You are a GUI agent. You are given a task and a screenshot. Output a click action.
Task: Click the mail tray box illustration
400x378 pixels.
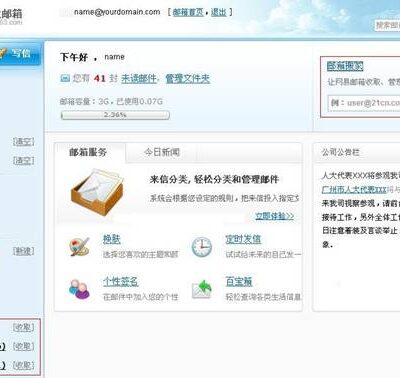click(97, 192)
